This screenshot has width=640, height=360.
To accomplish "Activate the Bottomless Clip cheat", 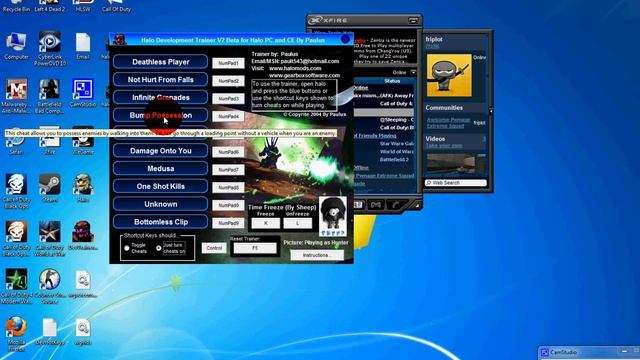I will coord(160,222).
